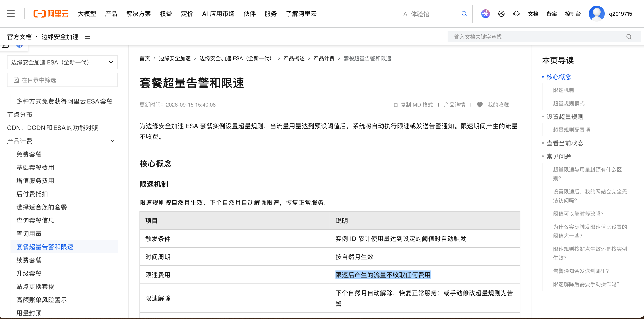Click 产品概述 in the breadcrumb
Screen dimensions: 644x319
[294, 58]
